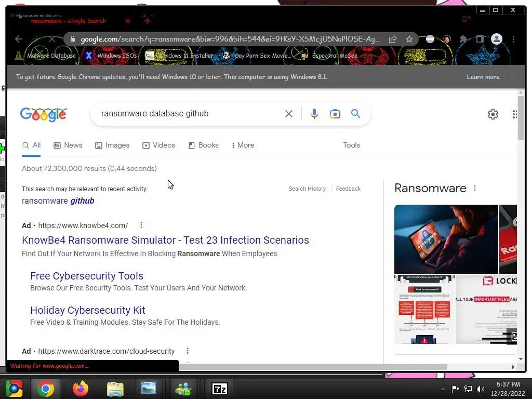The height and width of the screenshot is (399, 532).
Task: Select the All results tab
Action: click(31, 145)
